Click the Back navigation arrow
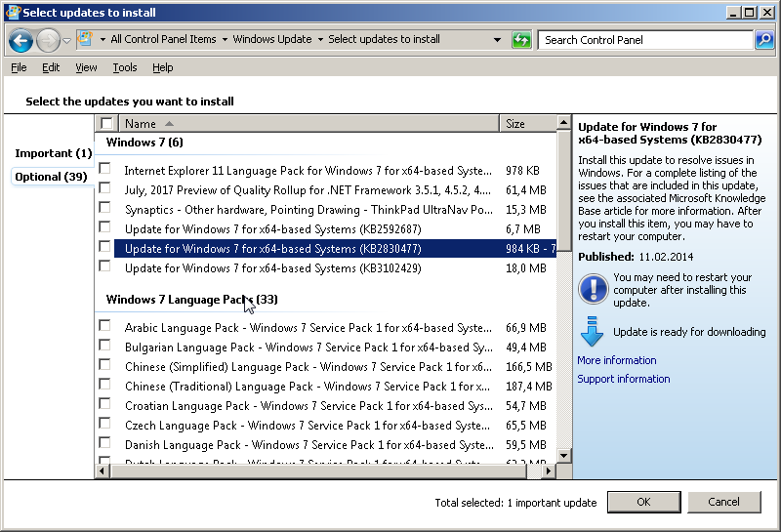The image size is (781, 532). click(21, 40)
